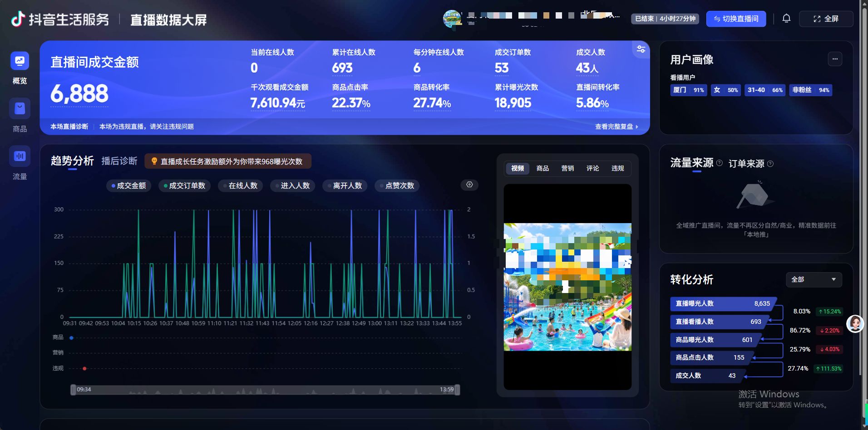Open the 概览 overview sidebar icon
Image resolution: width=868 pixels, height=430 pixels.
pyautogui.click(x=20, y=61)
